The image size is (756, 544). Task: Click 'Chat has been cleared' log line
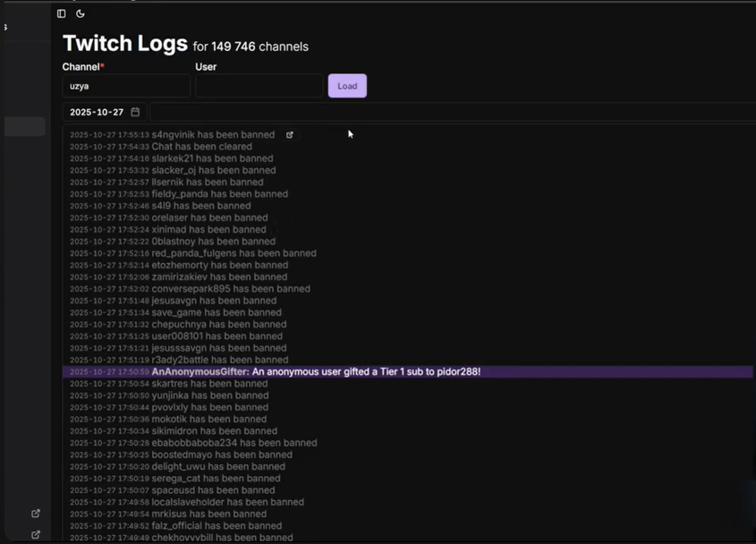(201, 147)
